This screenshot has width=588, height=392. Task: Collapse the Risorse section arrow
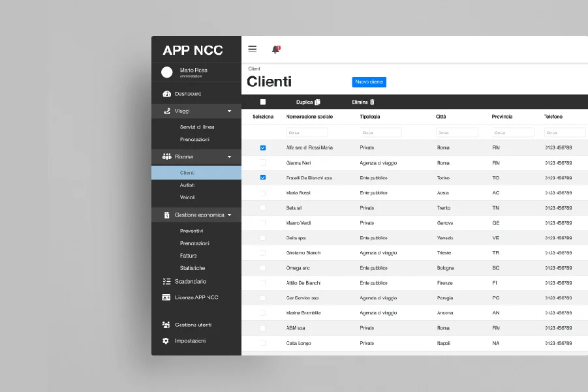(229, 157)
